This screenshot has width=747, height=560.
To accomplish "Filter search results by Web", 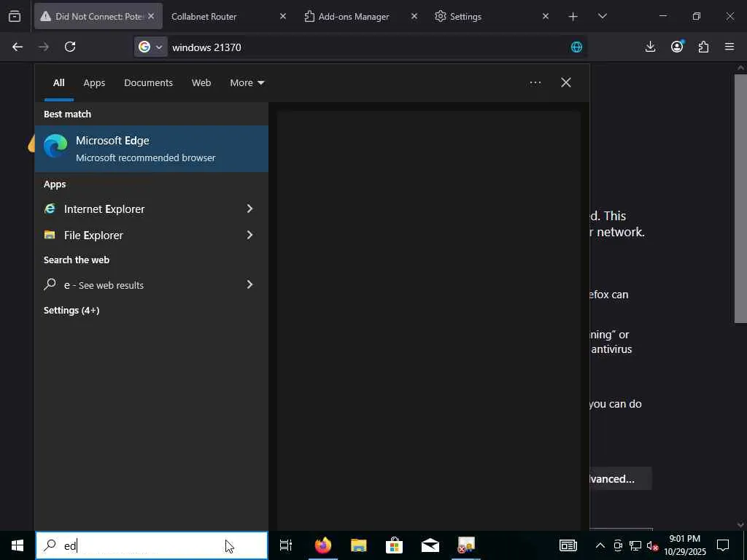I will pyautogui.click(x=201, y=83).
